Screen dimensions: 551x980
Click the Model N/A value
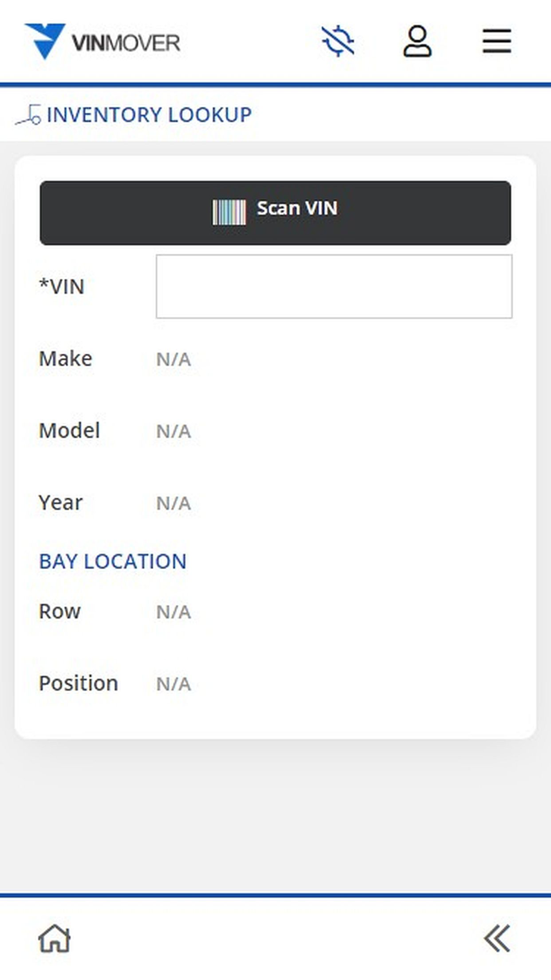click(x=174, y=431)
